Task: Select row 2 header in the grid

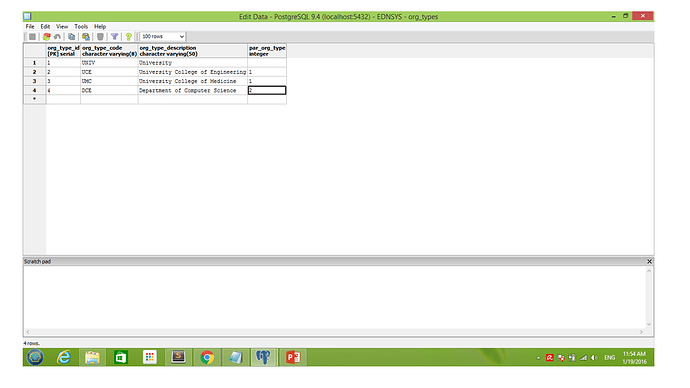Action: point(35,72)
